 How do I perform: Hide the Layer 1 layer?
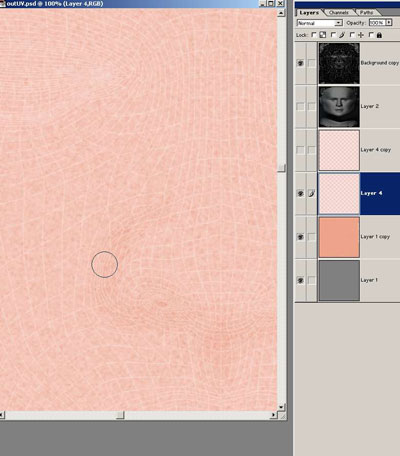300,280
